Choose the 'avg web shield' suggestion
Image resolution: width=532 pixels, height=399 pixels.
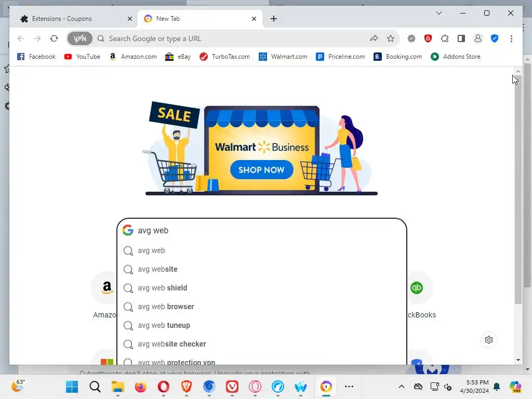[262, 288]
